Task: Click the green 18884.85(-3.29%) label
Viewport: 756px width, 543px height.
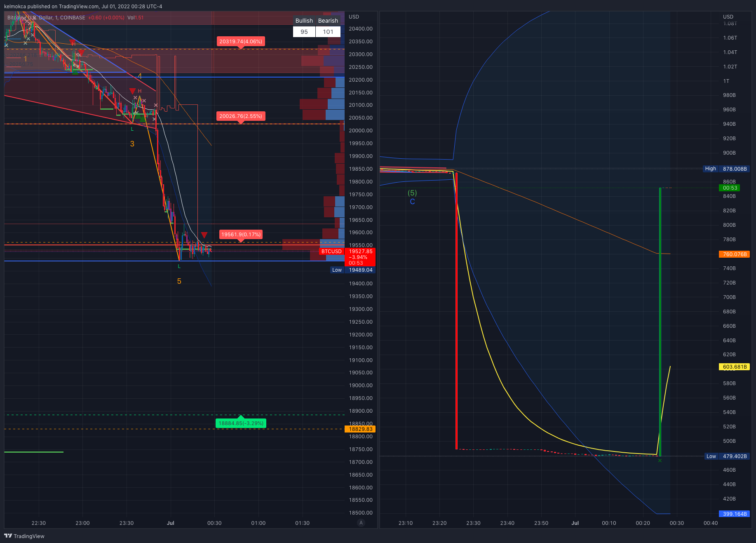Action: (241, 423)
